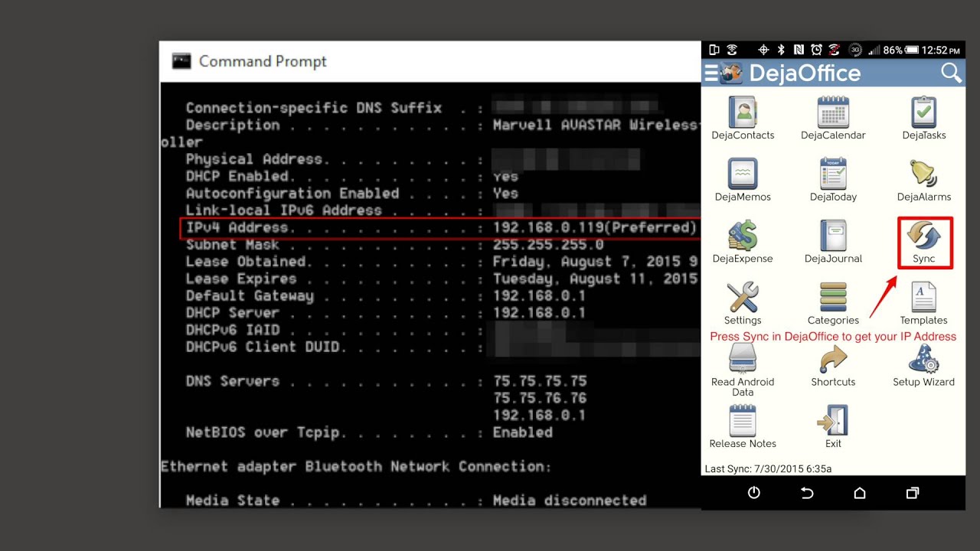The height and width of the screenshot is (551, 980).
Task: Tap Android back navigation button
Action: click(807, 493)
